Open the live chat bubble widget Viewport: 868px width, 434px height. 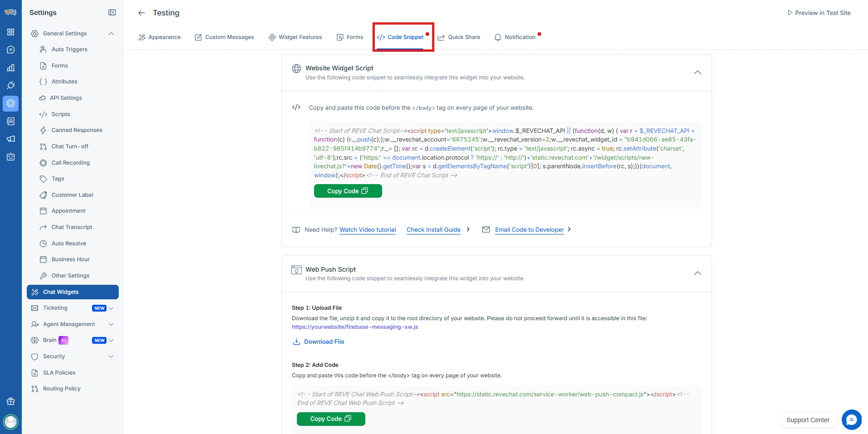point(851,419)
